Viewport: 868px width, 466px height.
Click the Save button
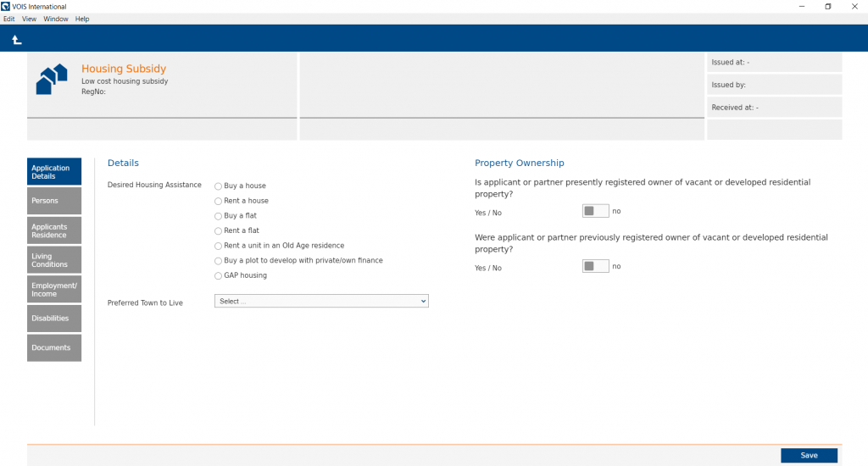coord(809,456)
